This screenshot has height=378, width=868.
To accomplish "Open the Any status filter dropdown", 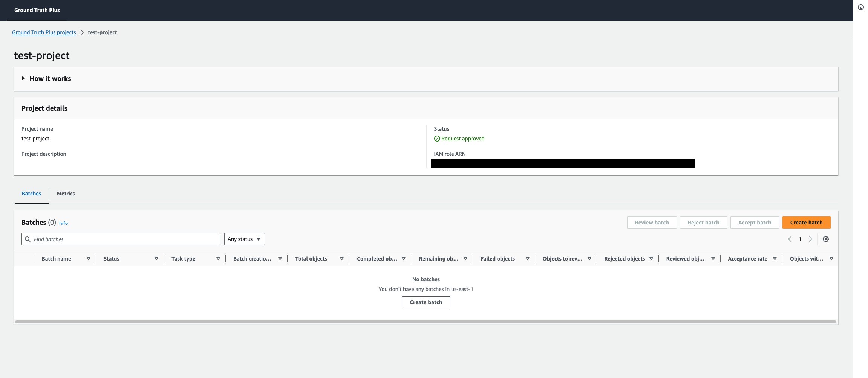I will point(244,239).
